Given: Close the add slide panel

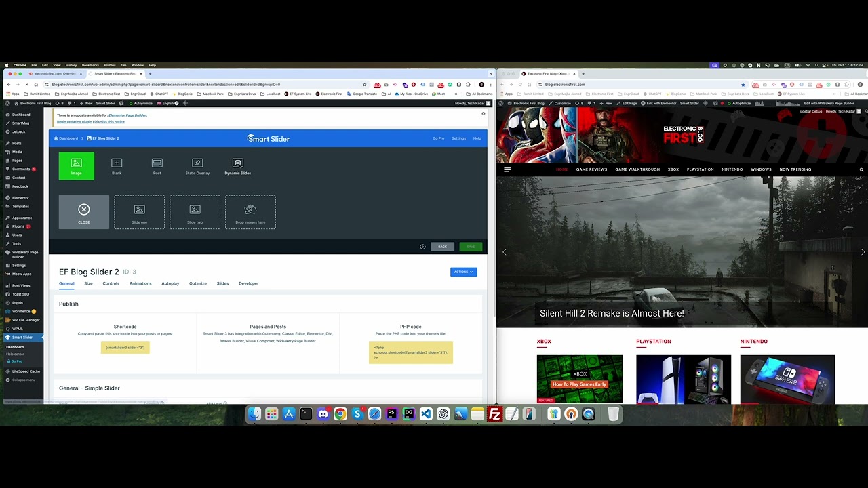Looking at the screenshot, I should (x=84, y=212).
